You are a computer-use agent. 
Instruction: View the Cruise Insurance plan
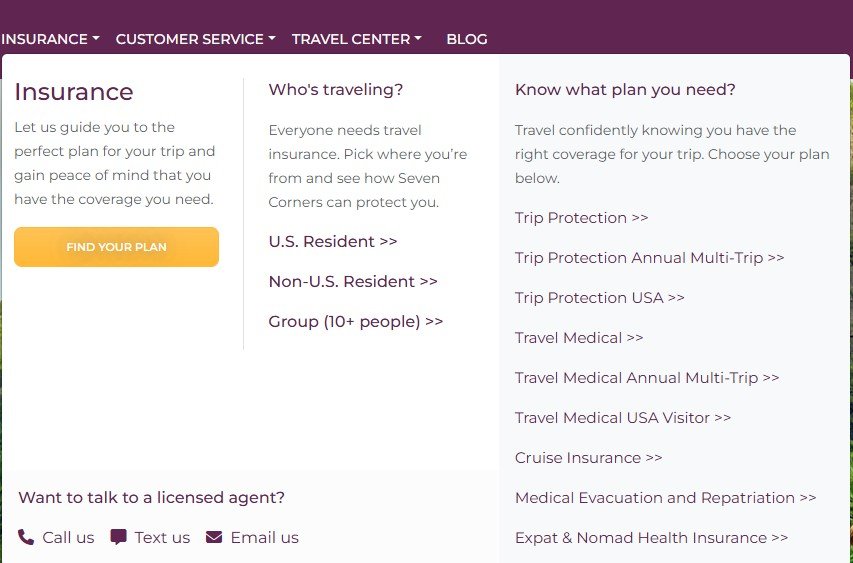588,458
